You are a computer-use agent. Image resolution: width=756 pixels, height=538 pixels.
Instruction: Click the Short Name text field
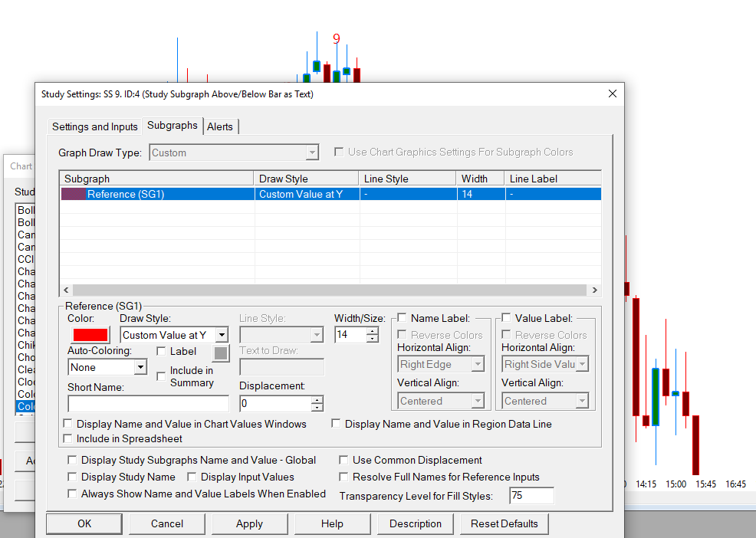point(148,404)
